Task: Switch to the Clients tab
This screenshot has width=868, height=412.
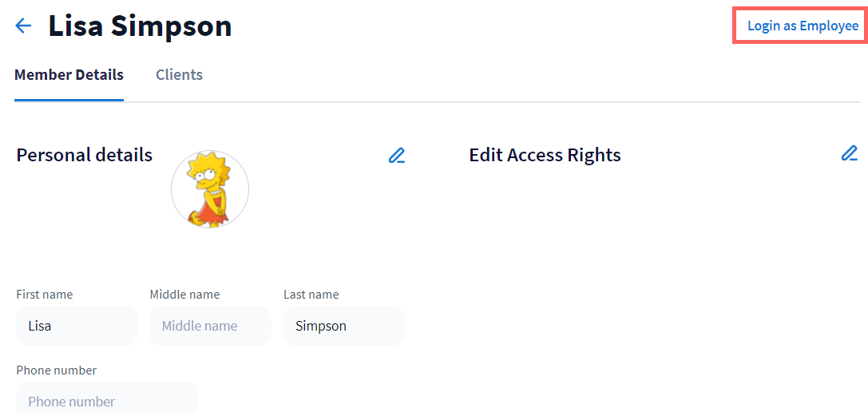Action: [179, 75]
